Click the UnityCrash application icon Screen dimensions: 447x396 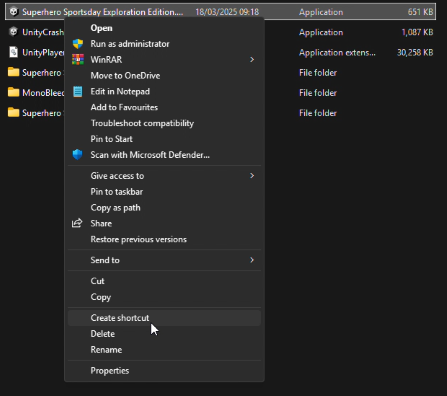point(13,32)
